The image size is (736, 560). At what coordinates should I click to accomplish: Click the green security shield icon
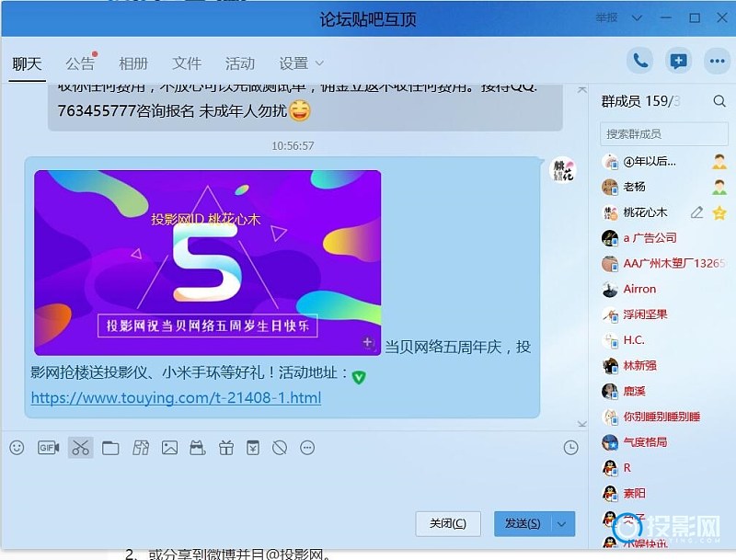(359, 377)
